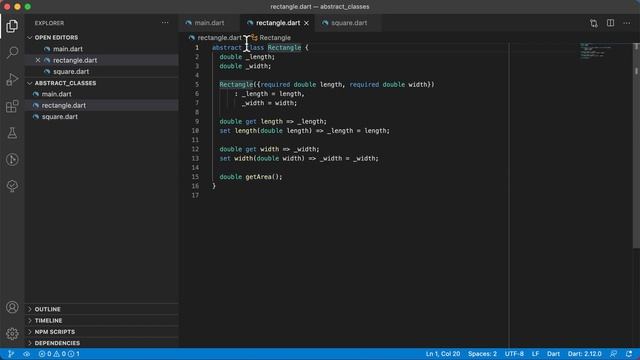Open the Search view in activity bar

[x=12, y=53]
